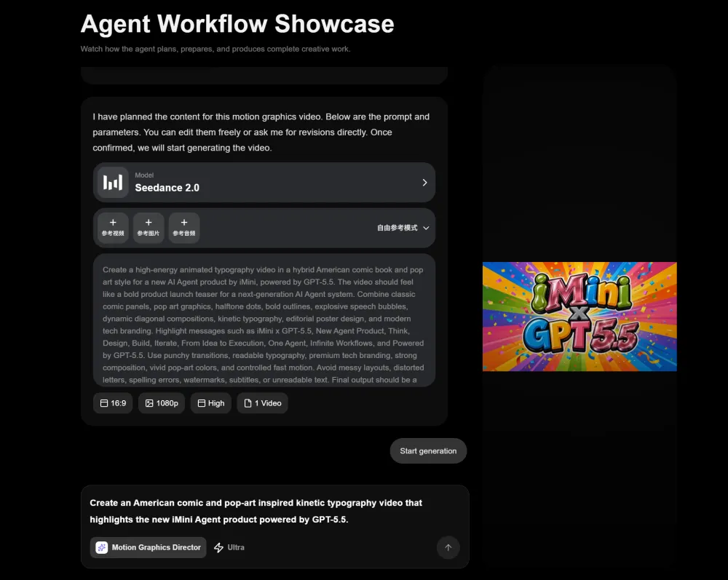This screenshot has width=728, height=580.
Task: Click the plus icon above 参考音频
Action: click(184, 222)
